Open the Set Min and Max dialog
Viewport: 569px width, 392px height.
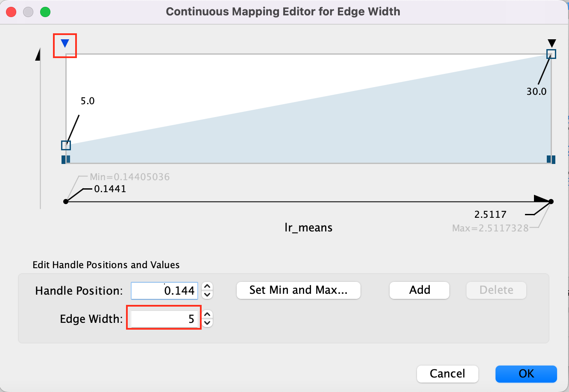click(298, 290)
